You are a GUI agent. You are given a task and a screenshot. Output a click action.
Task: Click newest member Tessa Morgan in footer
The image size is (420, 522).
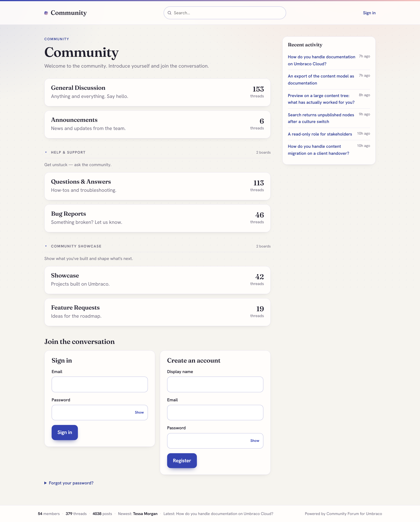145,514
